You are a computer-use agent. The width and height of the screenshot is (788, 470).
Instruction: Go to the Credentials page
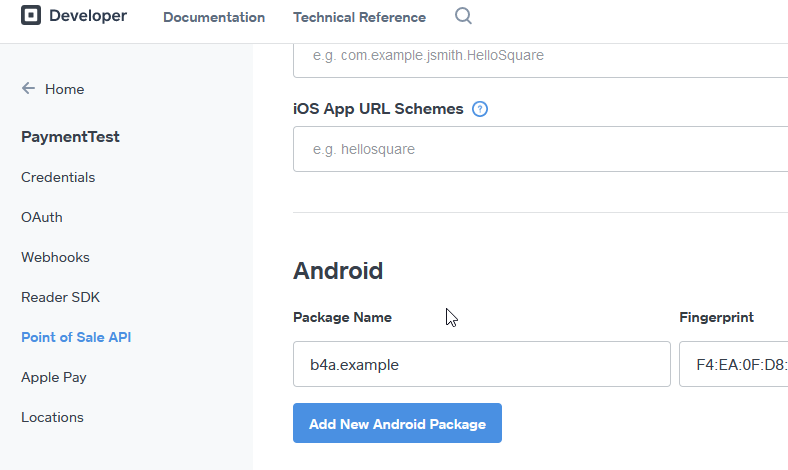pos(58,177)
